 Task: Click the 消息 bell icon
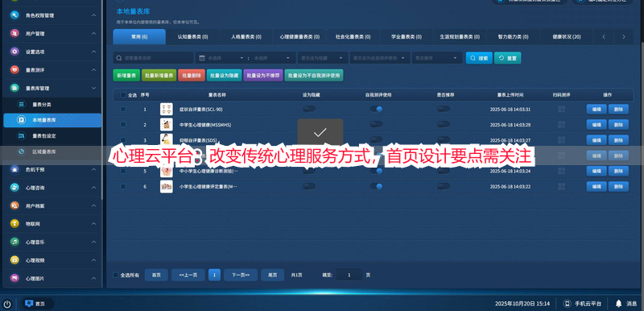[x=618, y=304]
